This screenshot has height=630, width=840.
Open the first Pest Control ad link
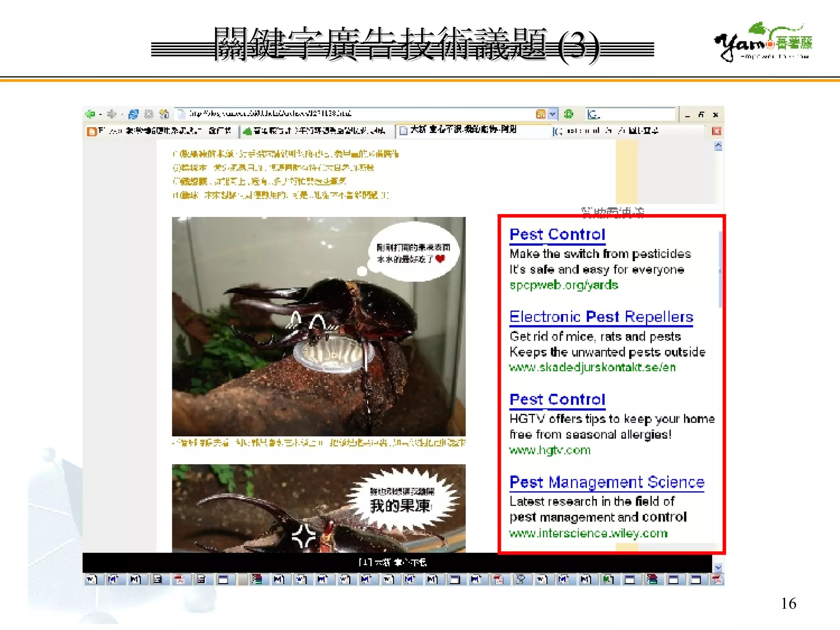[557, 235]
